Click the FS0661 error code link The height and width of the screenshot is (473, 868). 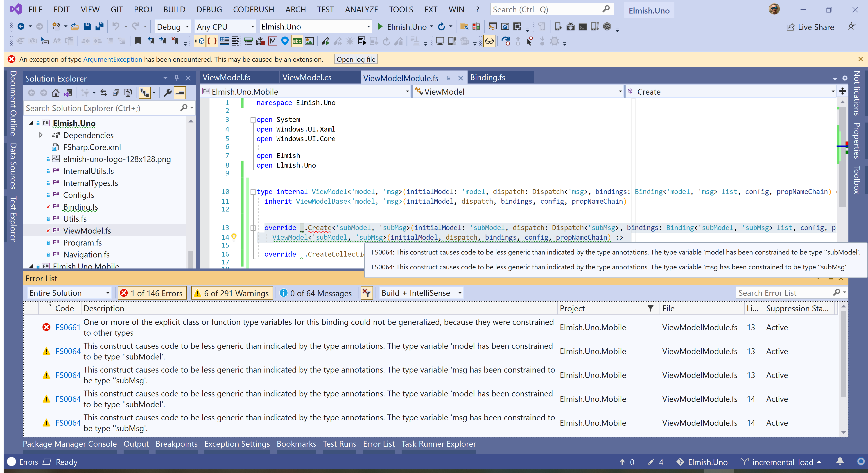[67, 327]
